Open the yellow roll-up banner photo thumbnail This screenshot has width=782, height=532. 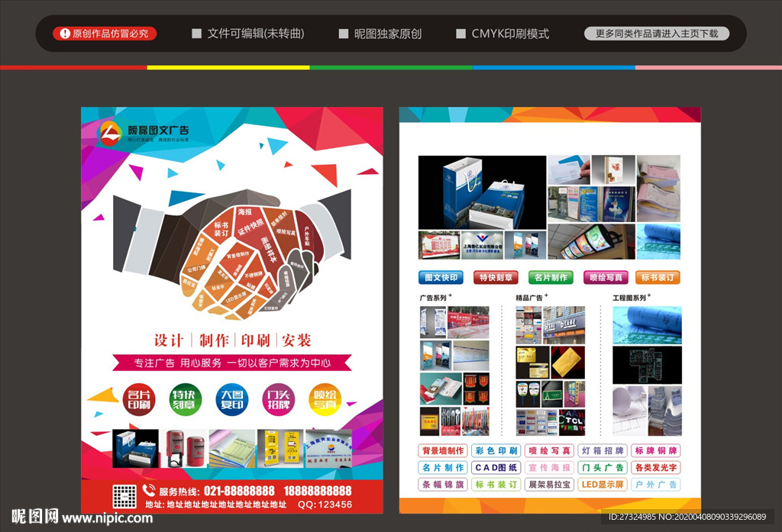click(x=280, y=448)
